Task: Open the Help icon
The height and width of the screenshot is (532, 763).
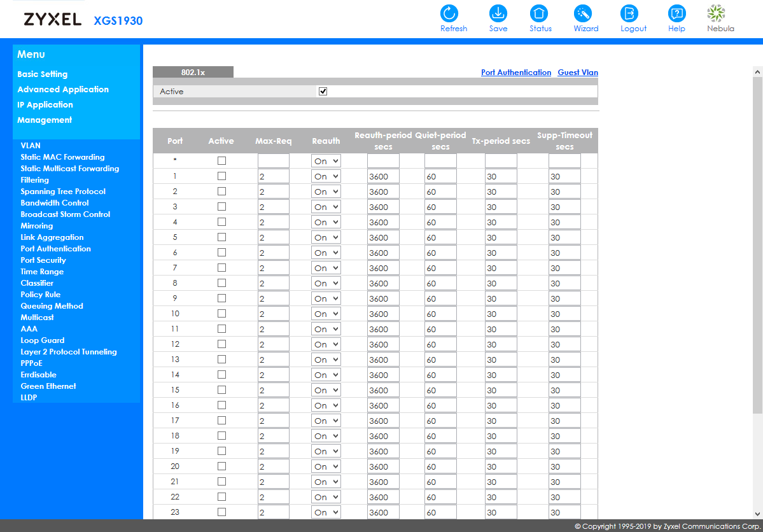Action: [676, 13]
